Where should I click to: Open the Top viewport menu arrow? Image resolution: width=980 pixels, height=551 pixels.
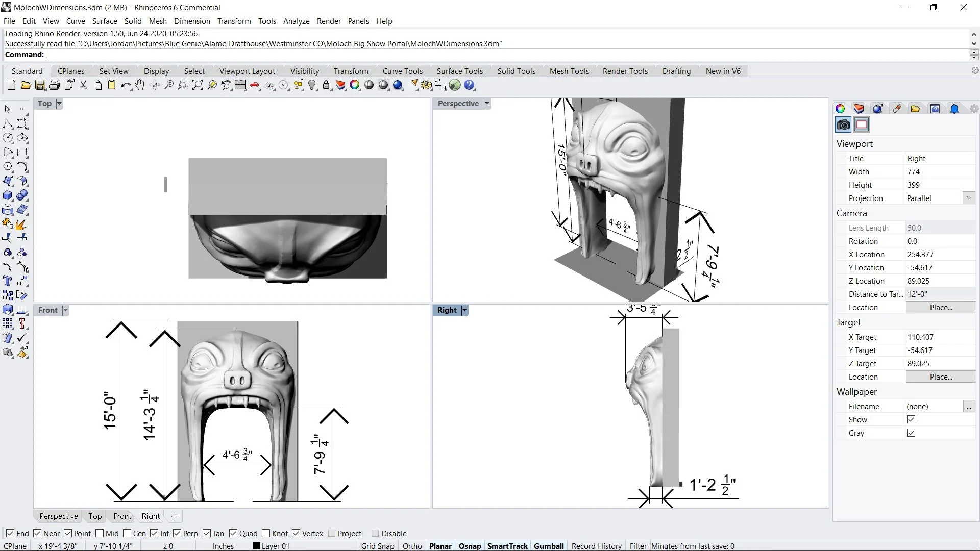(59, 104)
